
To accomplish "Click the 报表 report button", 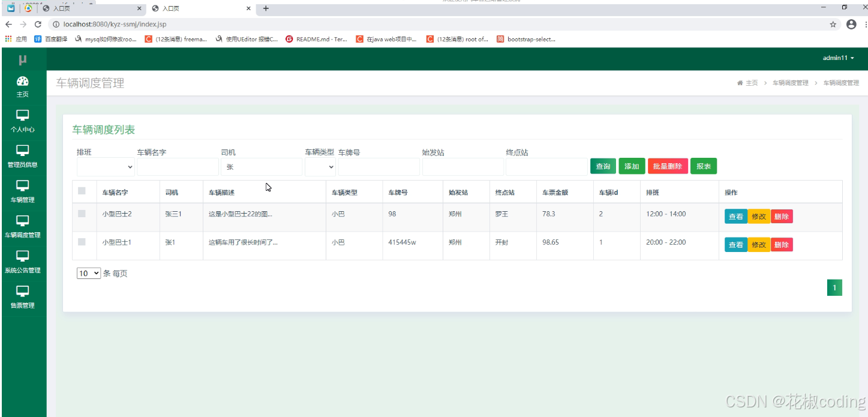I will coord(704,166).
